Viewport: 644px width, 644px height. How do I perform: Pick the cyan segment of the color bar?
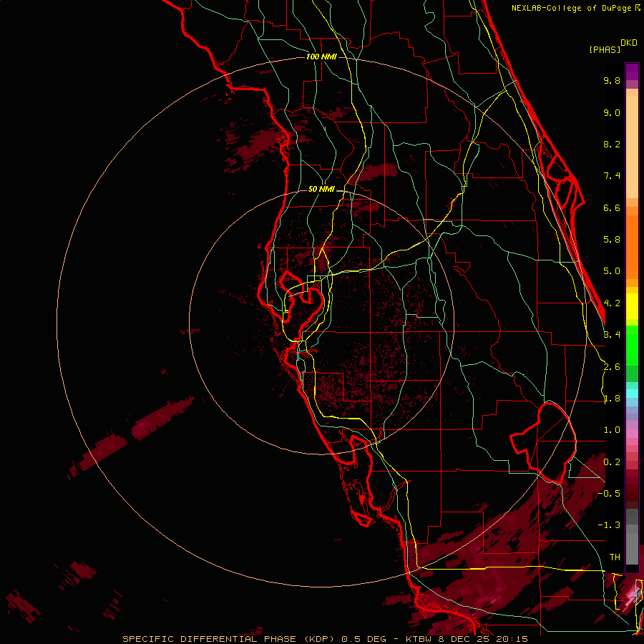pyautogui.click(x=632, y=394)
